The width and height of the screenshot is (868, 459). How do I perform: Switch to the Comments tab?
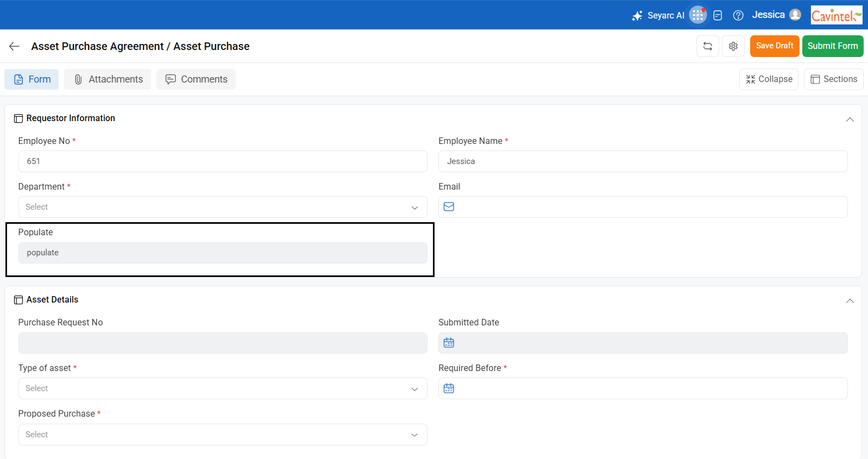click(x=196, y=79)
